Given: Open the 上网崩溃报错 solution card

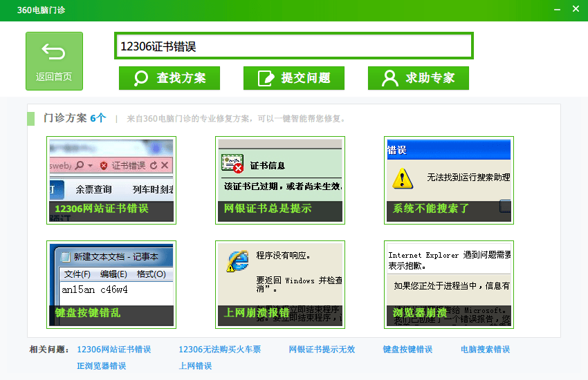Looking at the screenshot, I should click(280, 285).
